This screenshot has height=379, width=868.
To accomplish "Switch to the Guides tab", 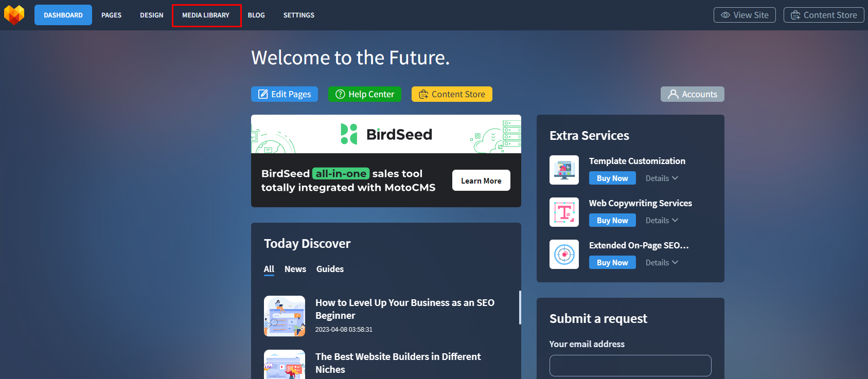I will [x=330, y=269].
